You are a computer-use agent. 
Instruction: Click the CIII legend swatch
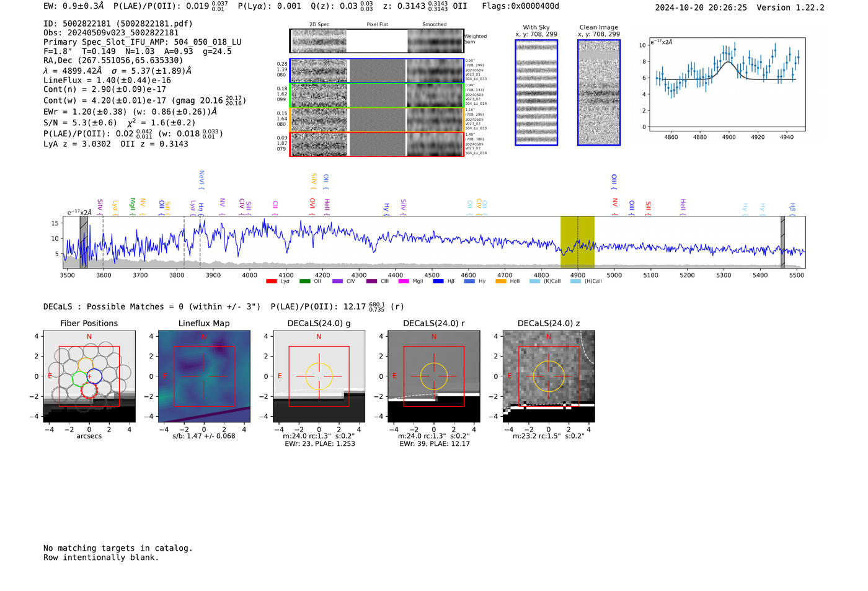[371, 282]
